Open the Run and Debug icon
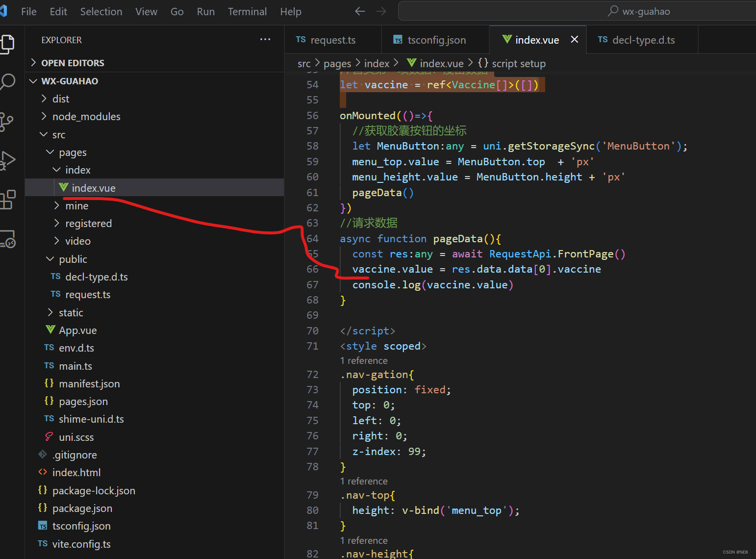 7,160
